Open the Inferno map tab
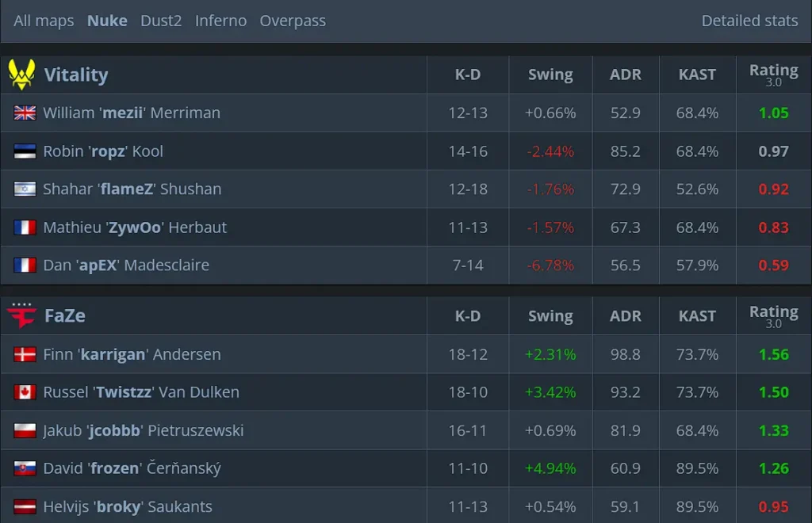The image size is (812, 523). (x=220, y=21)
